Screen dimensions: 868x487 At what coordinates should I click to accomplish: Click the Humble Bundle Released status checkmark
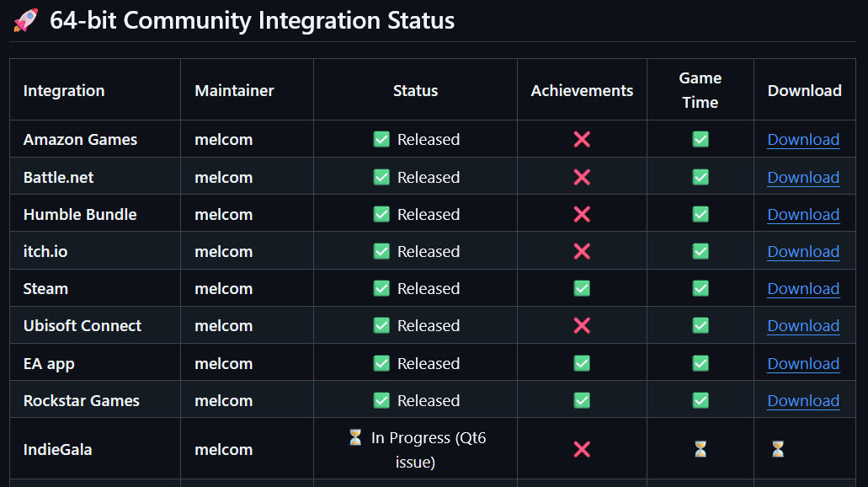(x=381, y=214)
